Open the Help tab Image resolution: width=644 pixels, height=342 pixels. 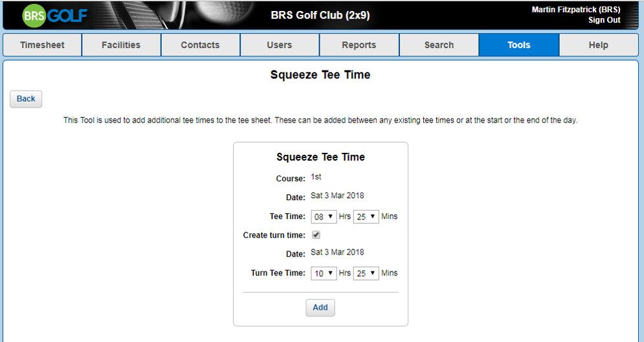[599, 45]
